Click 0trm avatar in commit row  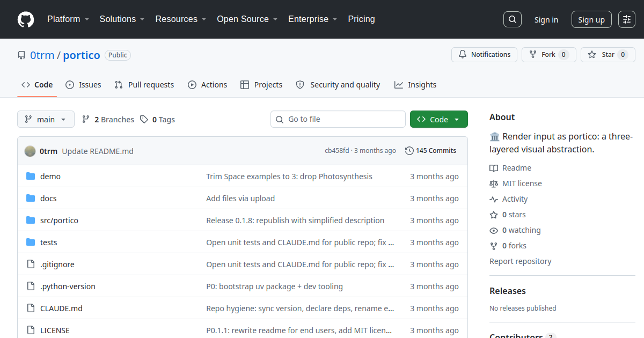(x=30, y=151)
